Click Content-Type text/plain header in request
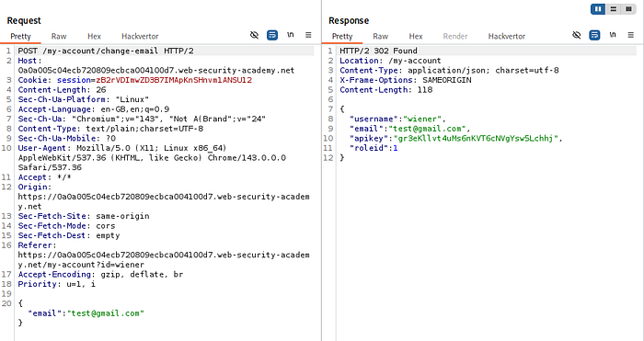 point(110,129)
